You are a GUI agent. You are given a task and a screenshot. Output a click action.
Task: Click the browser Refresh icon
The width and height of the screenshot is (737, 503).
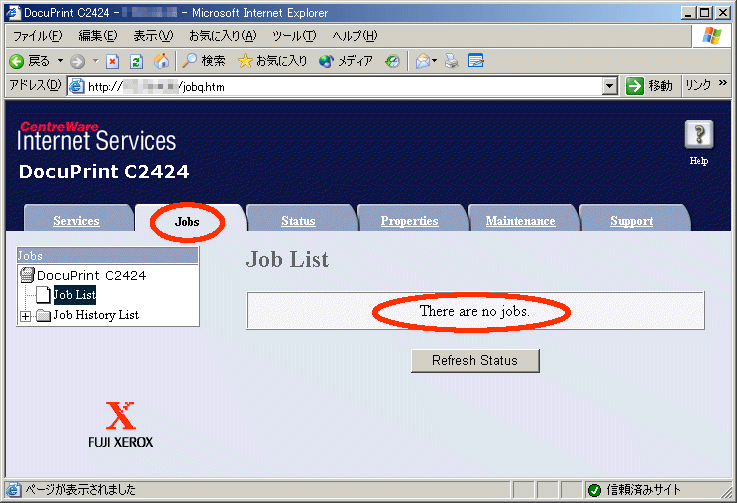point(136,61)
